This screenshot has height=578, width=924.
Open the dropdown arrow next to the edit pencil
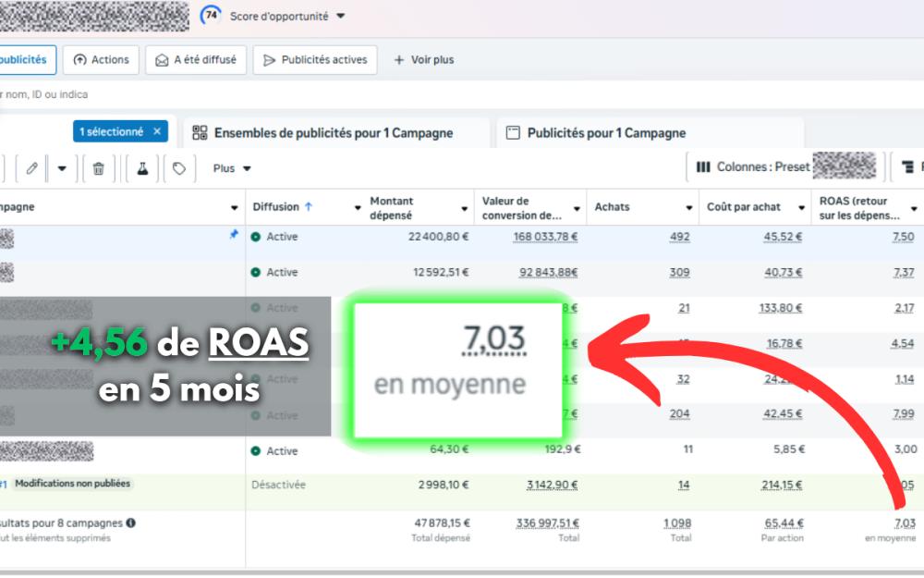click(62, 168)
